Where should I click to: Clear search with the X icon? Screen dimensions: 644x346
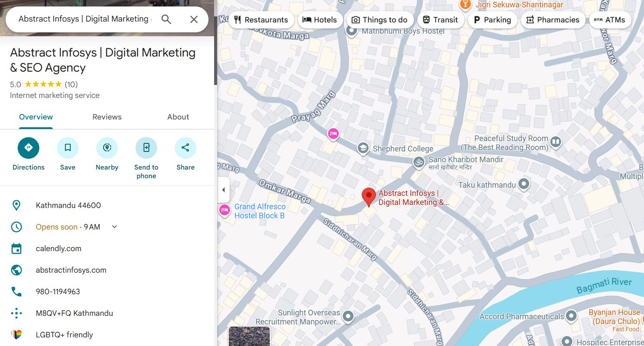[x=194, y=19]
